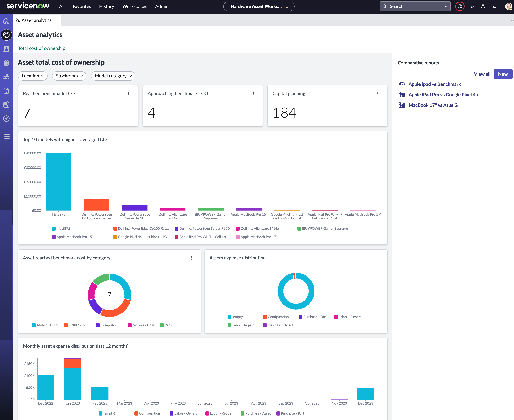Viewport: 514px width, 420px height.
Task: Toggle Mobile Device series in the category legend
Action: click(45, 325)
